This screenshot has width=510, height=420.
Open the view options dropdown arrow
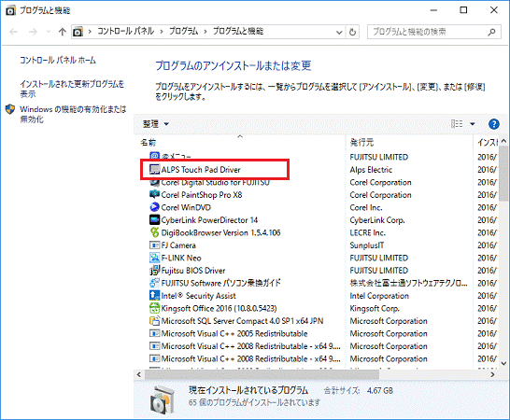pos(473,124)
